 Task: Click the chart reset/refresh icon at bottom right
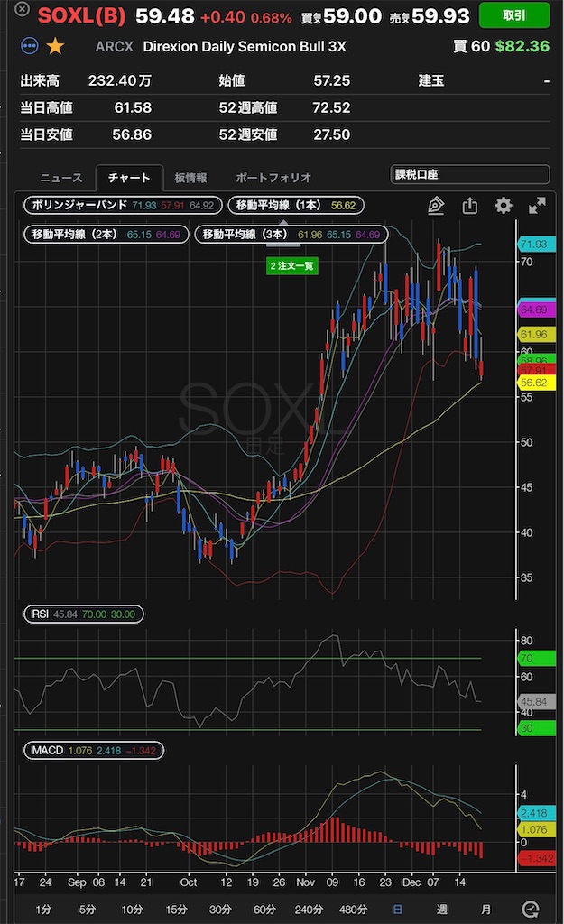[531, 910]
